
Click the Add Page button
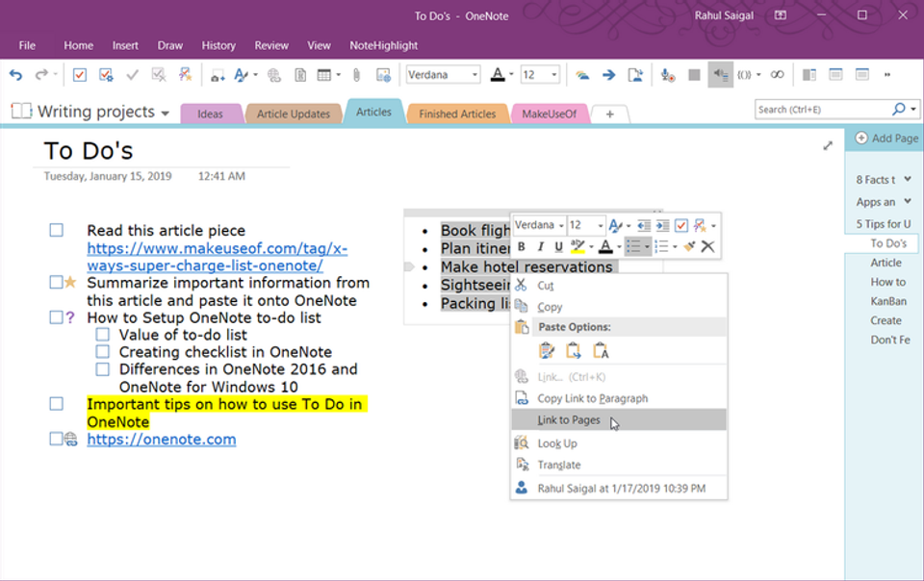coord(886,139)
